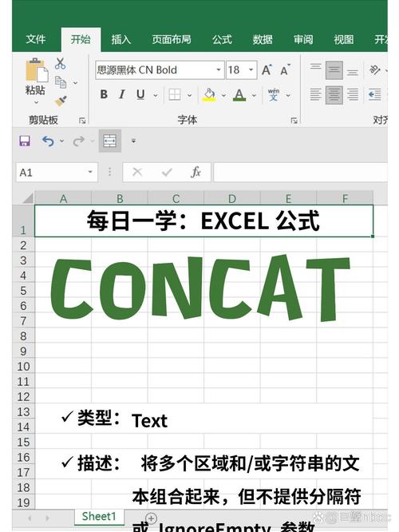Screen dimensions: 399x532
Task: Open the Paste options dropdown arrow
Action: click(x=36, y=102)
